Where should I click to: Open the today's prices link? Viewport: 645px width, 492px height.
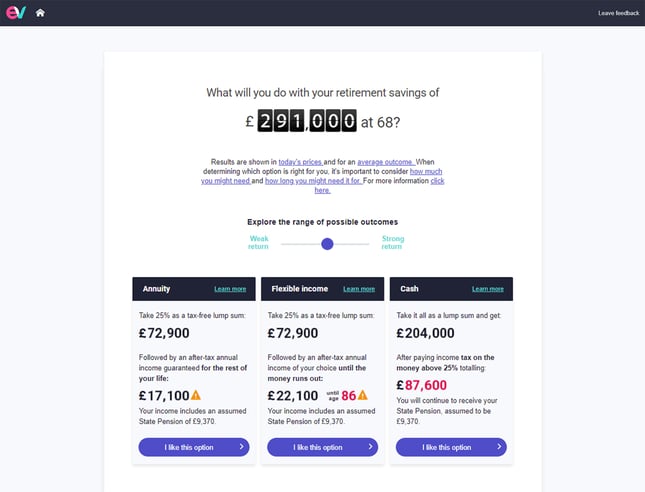click(301, 162)
